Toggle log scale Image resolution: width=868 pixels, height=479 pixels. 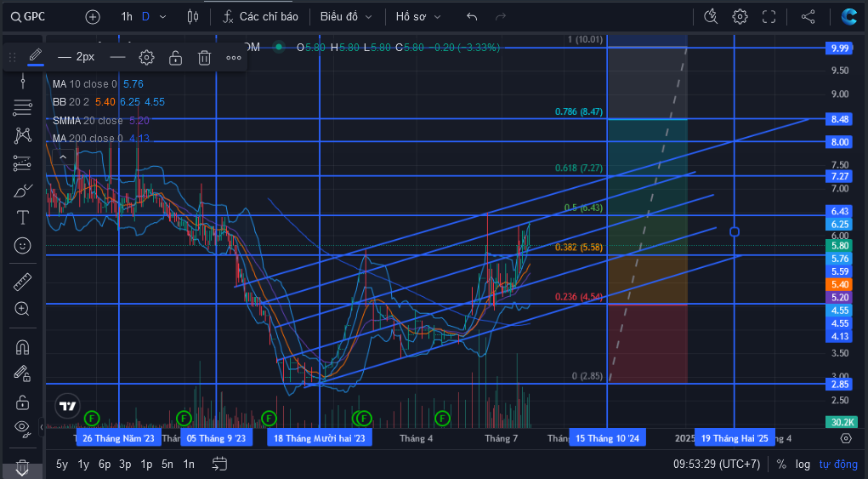(803, 464)
